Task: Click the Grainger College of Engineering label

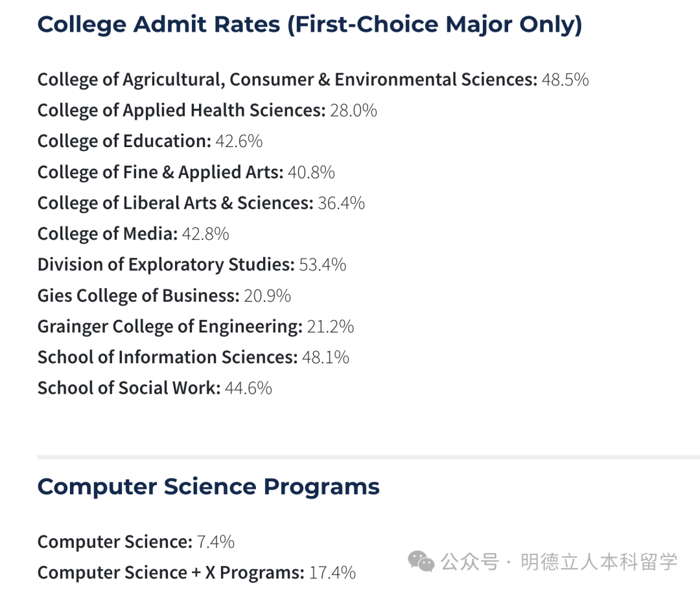Action: click(170, 326)
